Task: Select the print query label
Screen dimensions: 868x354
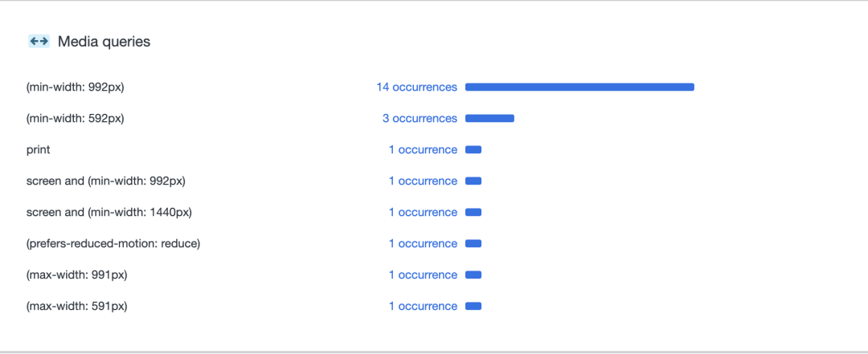Action: (x=39, y=150)
